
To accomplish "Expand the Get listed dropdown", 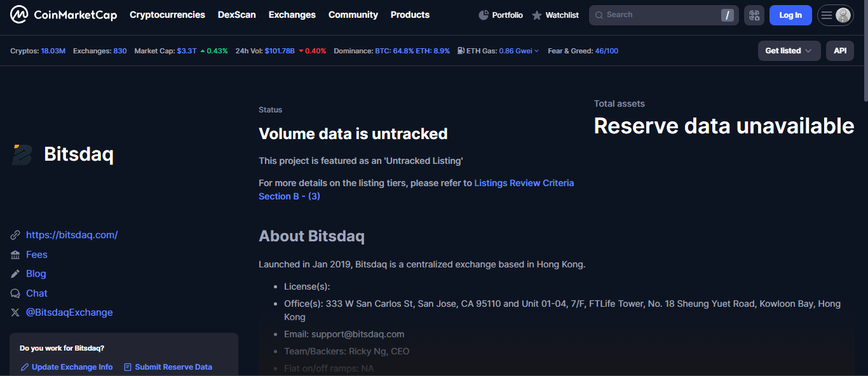I will (x=789, y=51).
